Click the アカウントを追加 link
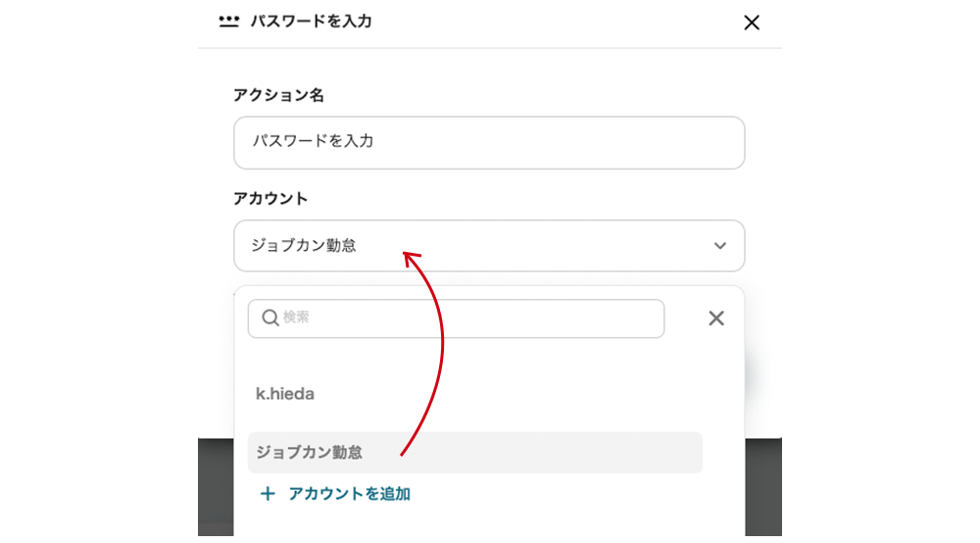Viewport: 980px width, 543px height. (x=336, y=494)
